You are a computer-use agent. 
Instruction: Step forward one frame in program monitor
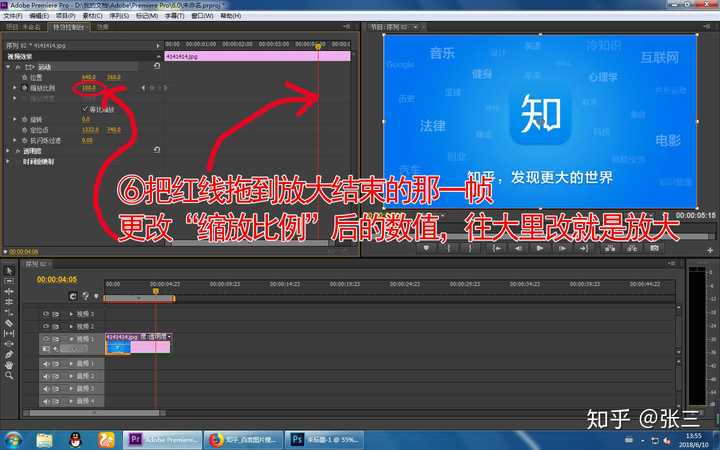pyautogui.click(x=562, y=248)
